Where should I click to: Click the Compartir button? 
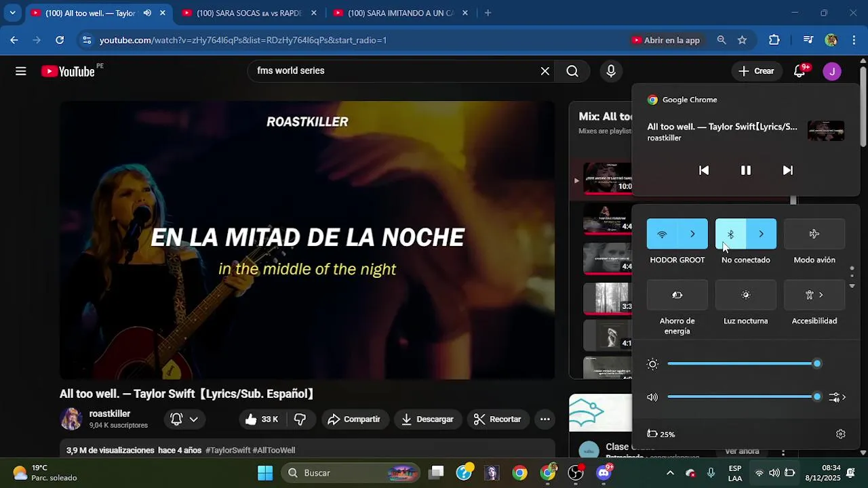354,420
